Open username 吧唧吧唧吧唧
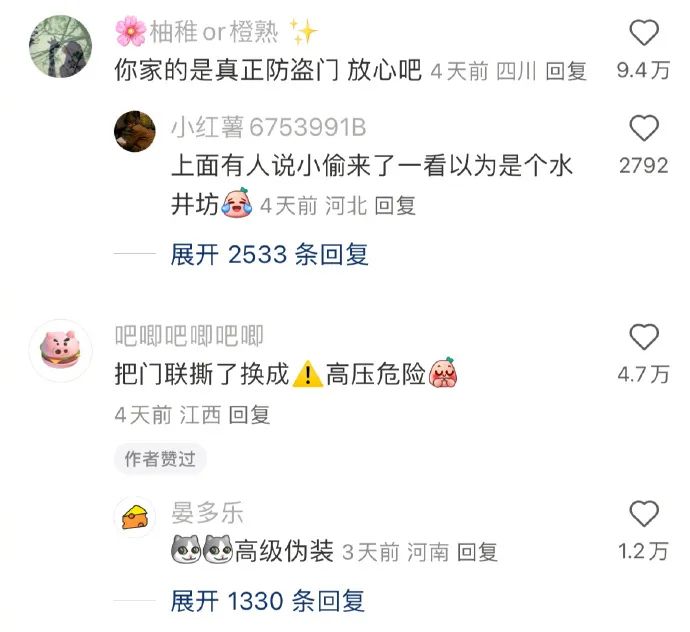The width and height of the screenshot is (690, 632). click(189, 336)
